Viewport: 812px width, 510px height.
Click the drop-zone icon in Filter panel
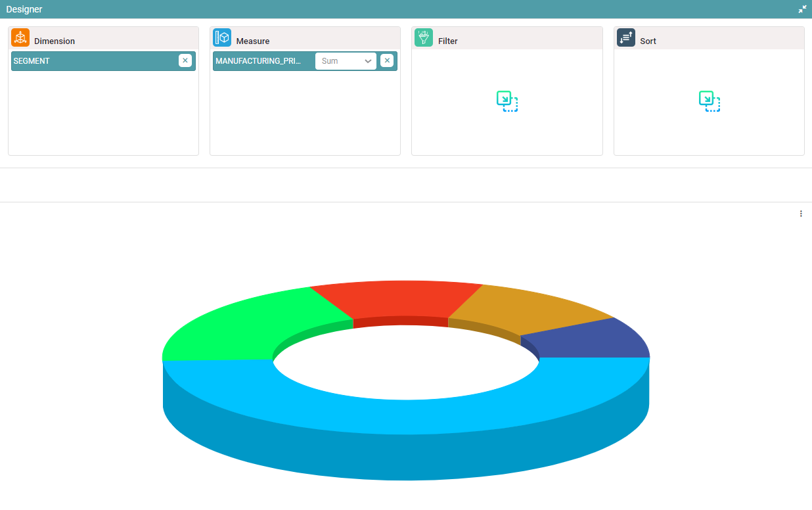point(507,101)
